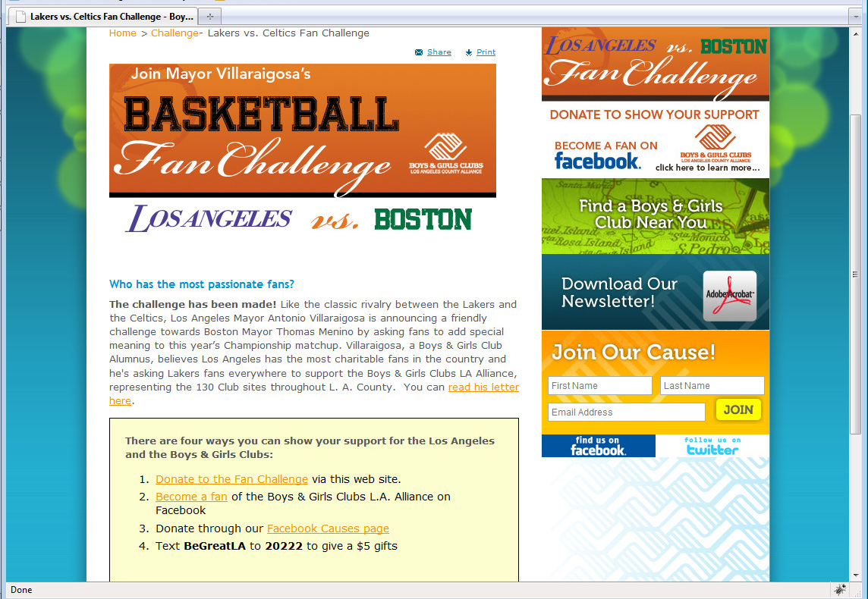Click the vertical scrollbar thumb
The image size is (868, 599).
point(856,274)
